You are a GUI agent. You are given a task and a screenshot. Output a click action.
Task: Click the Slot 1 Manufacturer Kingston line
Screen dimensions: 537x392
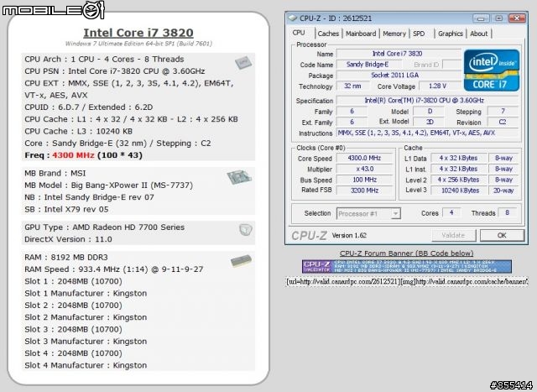pyautogui.click(x=86, y=293)
